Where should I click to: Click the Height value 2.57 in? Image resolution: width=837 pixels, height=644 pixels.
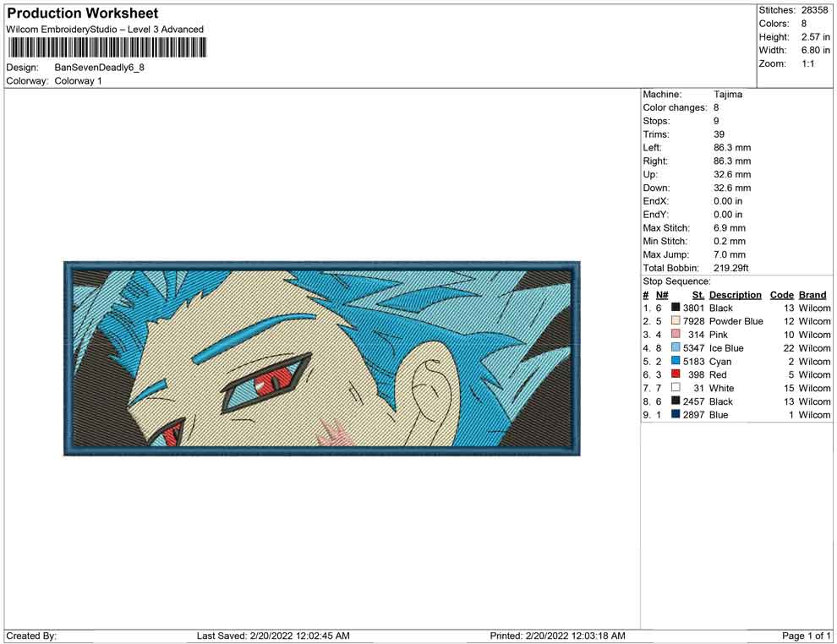point(815,37)
